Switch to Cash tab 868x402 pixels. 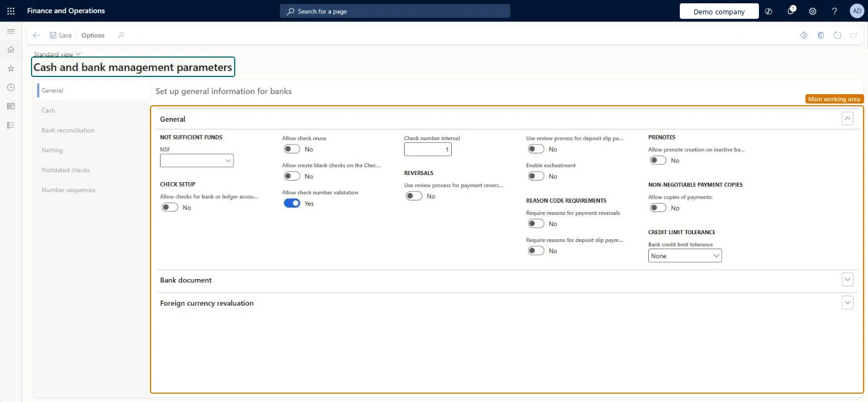coord(48,110)
